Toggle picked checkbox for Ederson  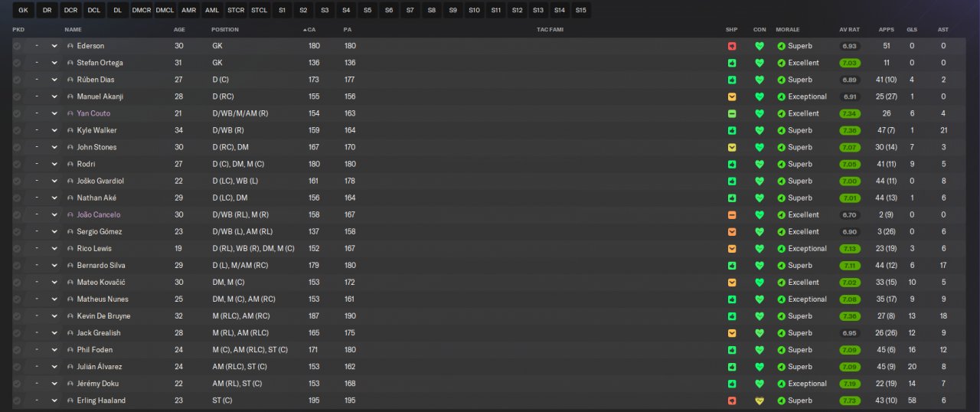pos(17,46)
